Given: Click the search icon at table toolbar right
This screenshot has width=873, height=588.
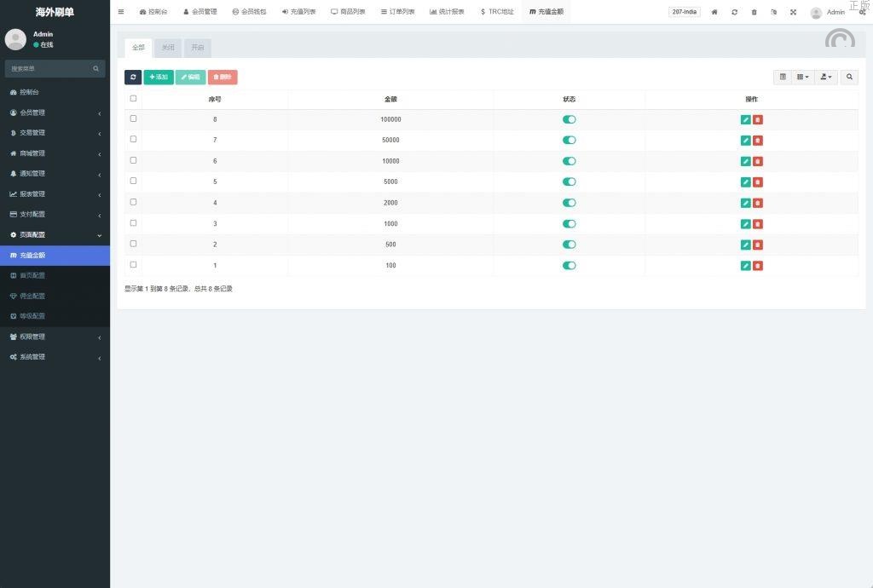Looking at the screenshot, I should [x=849, y=77].
